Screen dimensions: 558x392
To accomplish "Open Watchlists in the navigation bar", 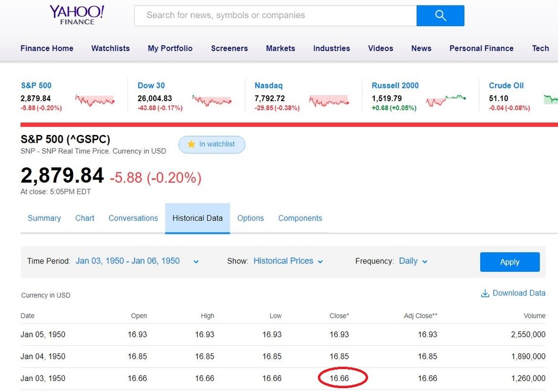I will 110,48.
